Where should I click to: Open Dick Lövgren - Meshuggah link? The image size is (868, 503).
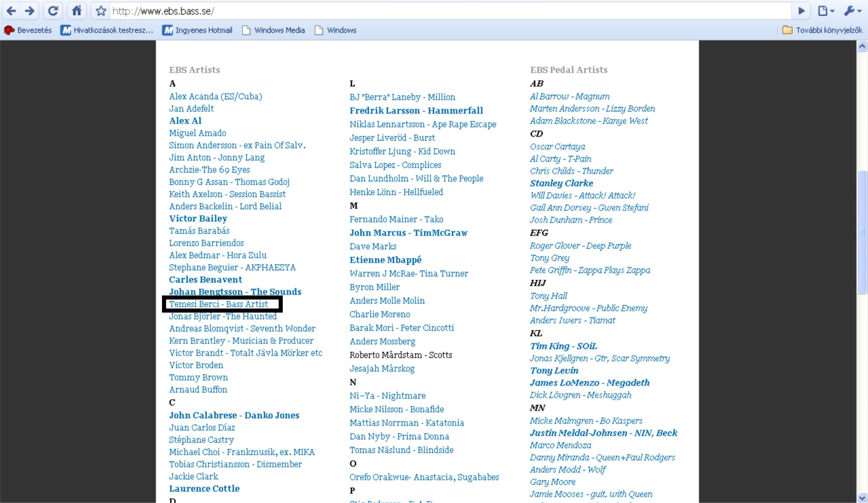(581, 395)
